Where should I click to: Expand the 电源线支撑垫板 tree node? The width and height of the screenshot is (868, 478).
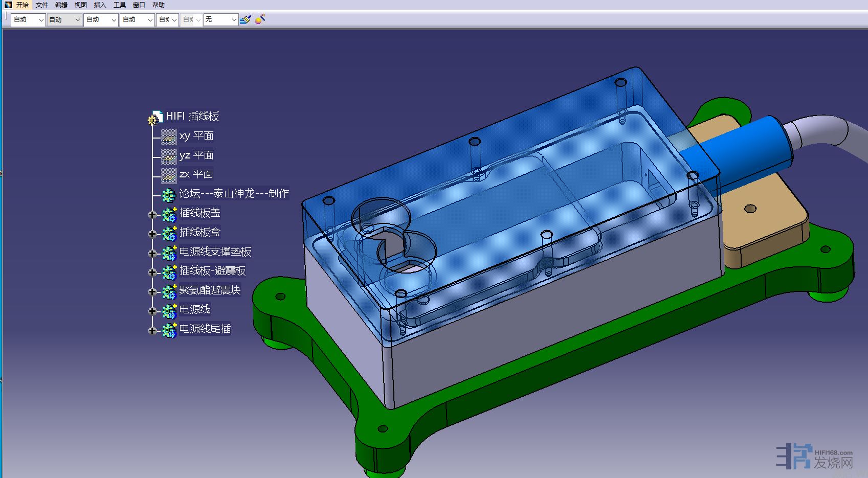point(152,253)
